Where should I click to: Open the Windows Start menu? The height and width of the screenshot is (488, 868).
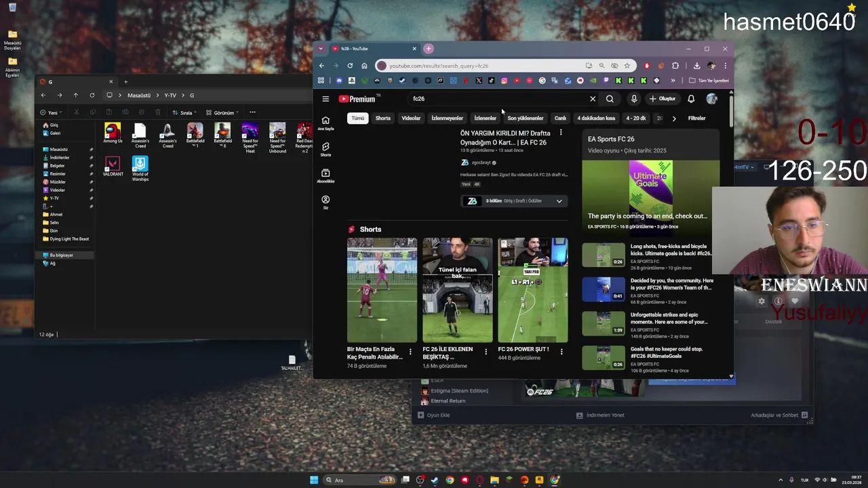click(x=314, y=480)
